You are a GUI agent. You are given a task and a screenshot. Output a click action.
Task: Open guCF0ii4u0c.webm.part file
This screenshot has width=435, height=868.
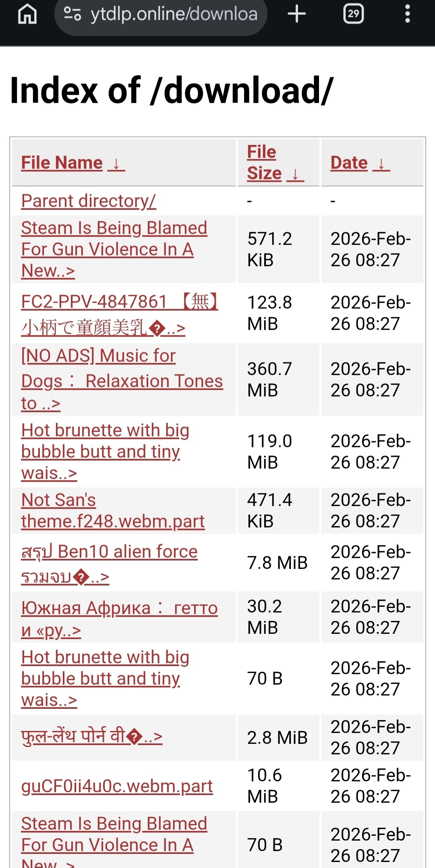coord(117,786)
